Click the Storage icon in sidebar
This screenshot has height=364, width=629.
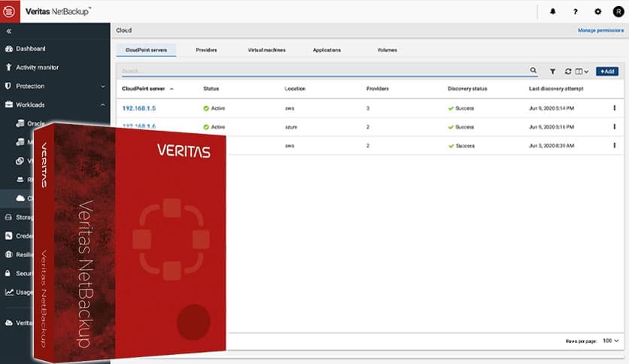point(8,217)
